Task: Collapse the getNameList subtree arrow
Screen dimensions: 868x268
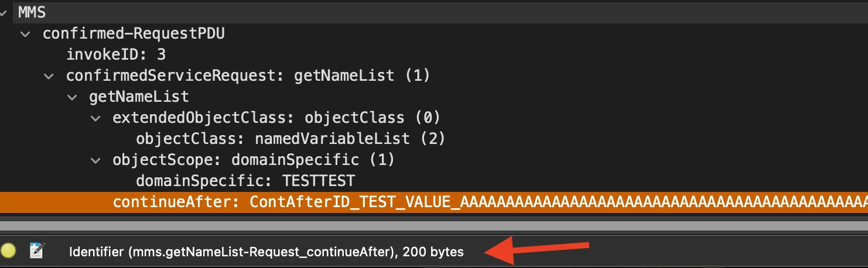Action: click(x=72, y=97)
